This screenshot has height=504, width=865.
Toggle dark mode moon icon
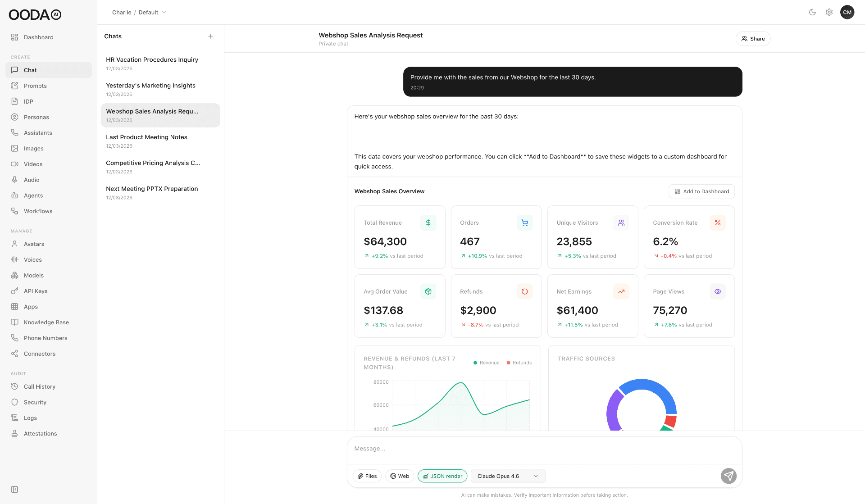click(x=812, y=12)
